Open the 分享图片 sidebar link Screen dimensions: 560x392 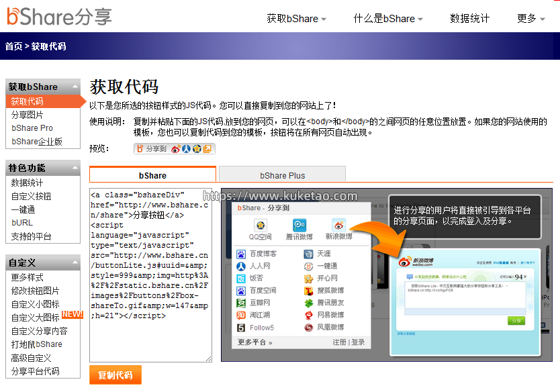(x=27, y=115)
